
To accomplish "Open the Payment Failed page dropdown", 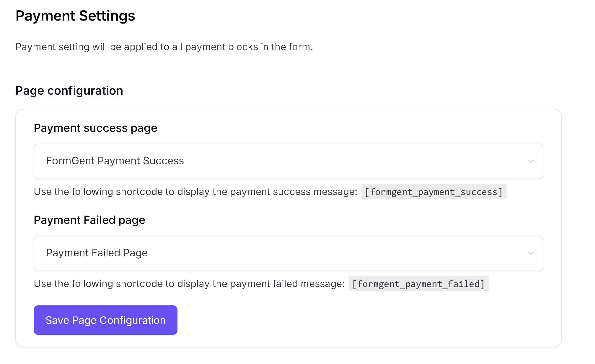I will click(x=288, y=253).
